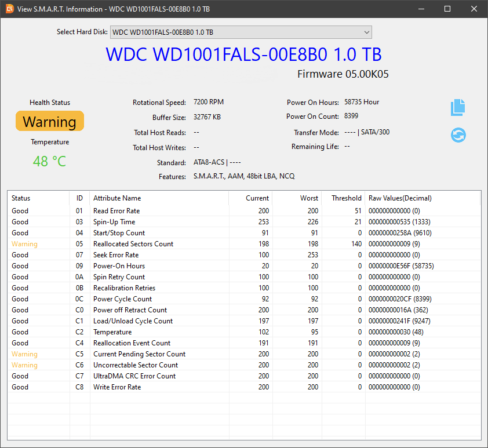Click the blue refresh icon
This screenshot has width=488, height=448.
[458, 135]
